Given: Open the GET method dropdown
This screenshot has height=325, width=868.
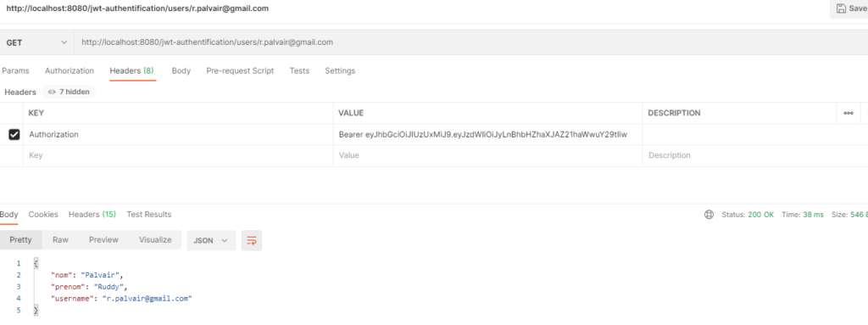Looking at the screenshot, I should pos(36,42).
